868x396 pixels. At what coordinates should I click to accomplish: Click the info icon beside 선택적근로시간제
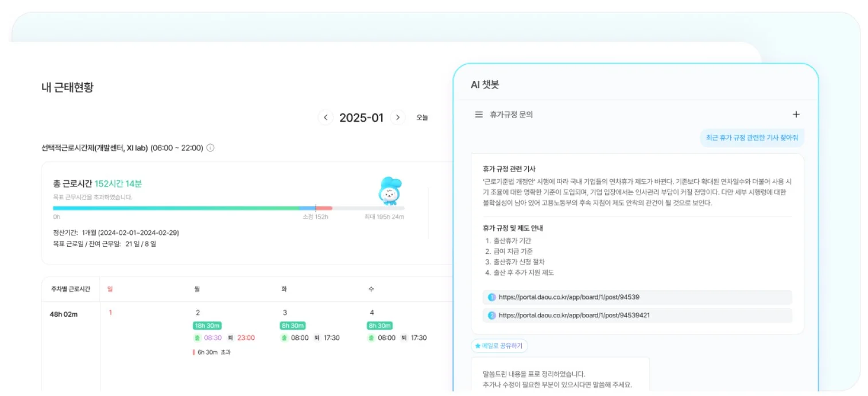pyautogui.click(x=210, y=147)
